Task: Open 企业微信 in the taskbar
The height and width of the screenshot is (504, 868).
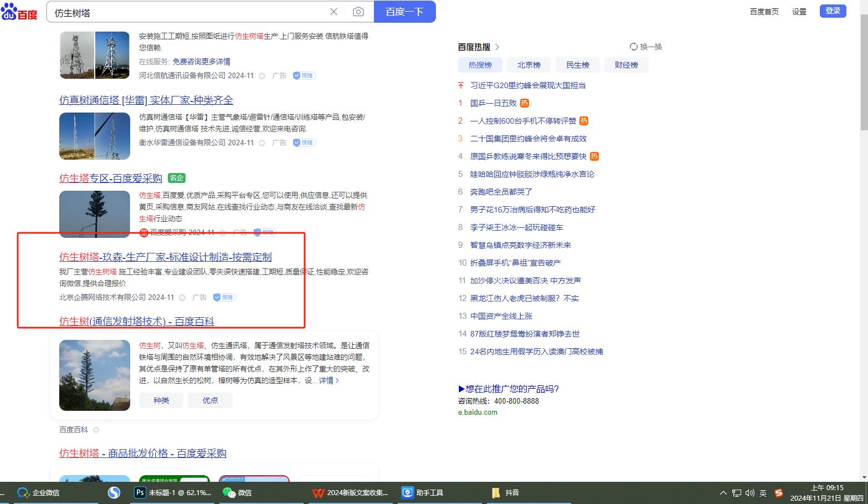Action: pyautogui.click(x=39, y=492)
